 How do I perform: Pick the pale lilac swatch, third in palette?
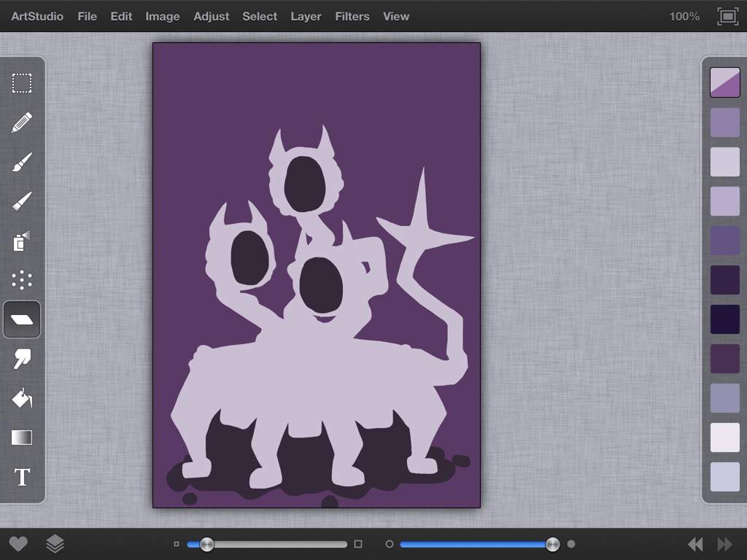pos(724,162)
